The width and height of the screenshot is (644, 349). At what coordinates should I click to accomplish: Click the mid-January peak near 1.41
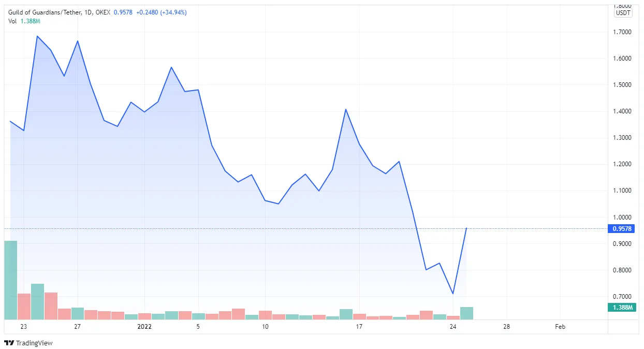(345, 109)
